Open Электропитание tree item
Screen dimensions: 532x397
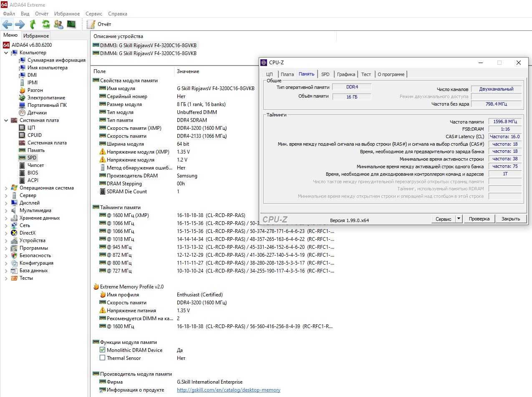(46, 98)
